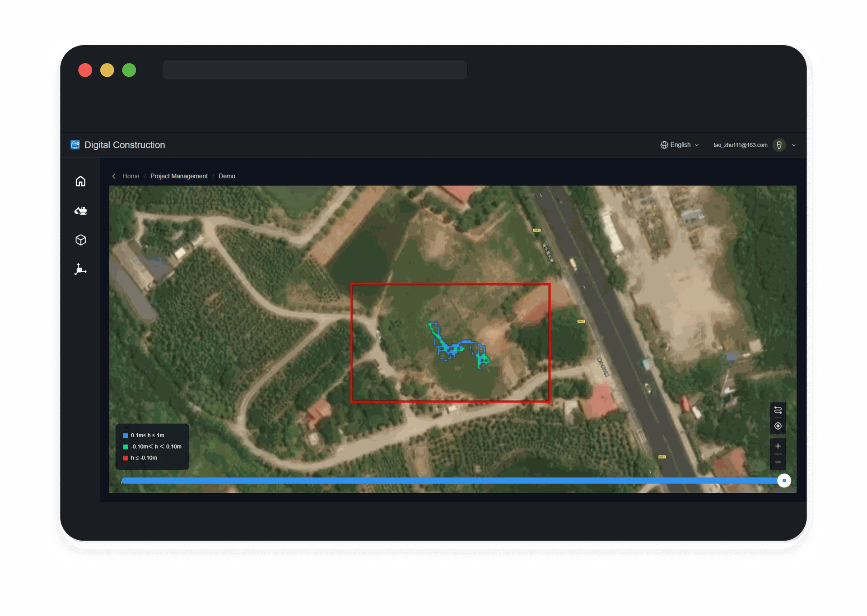Zoom in the map with plus button
Screen dimensions: 867x616
click(778, 446)
